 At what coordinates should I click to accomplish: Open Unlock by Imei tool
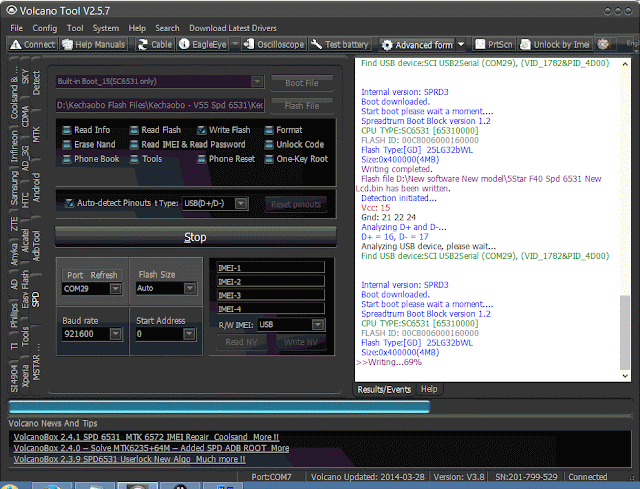point(555,44)
